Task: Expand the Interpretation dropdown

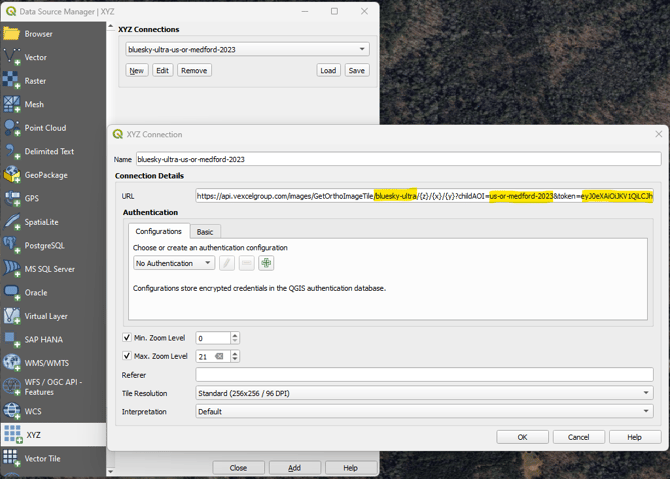Action: 424,411
